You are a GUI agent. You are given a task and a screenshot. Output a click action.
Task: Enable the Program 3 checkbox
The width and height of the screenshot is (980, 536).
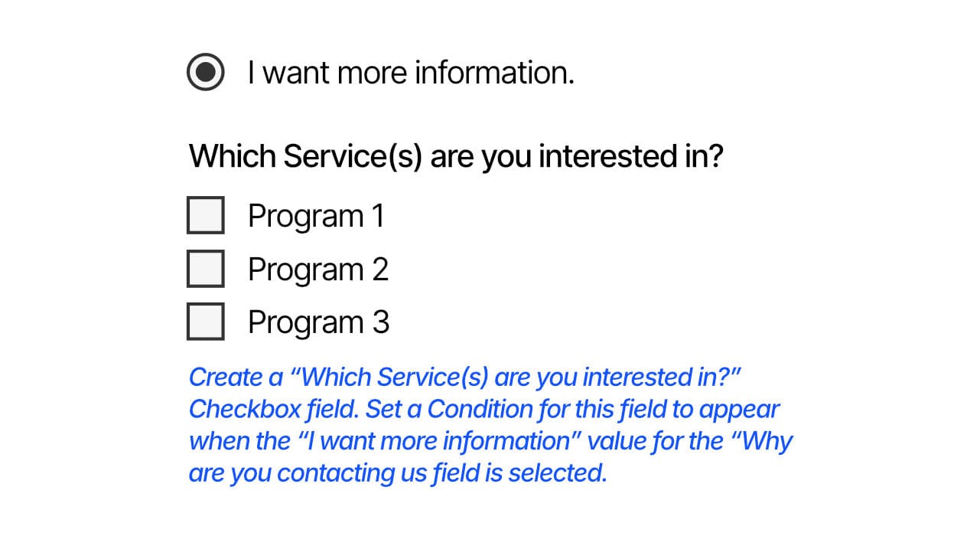click(x=206, y=322)
